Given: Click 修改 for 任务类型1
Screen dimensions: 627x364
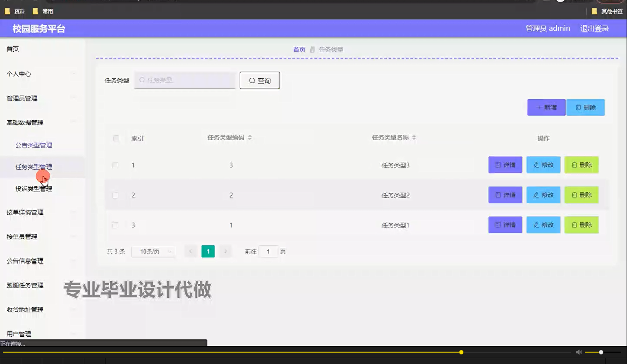Looking at the screenshot, I should pyautogui.click(x=543, y=225).
